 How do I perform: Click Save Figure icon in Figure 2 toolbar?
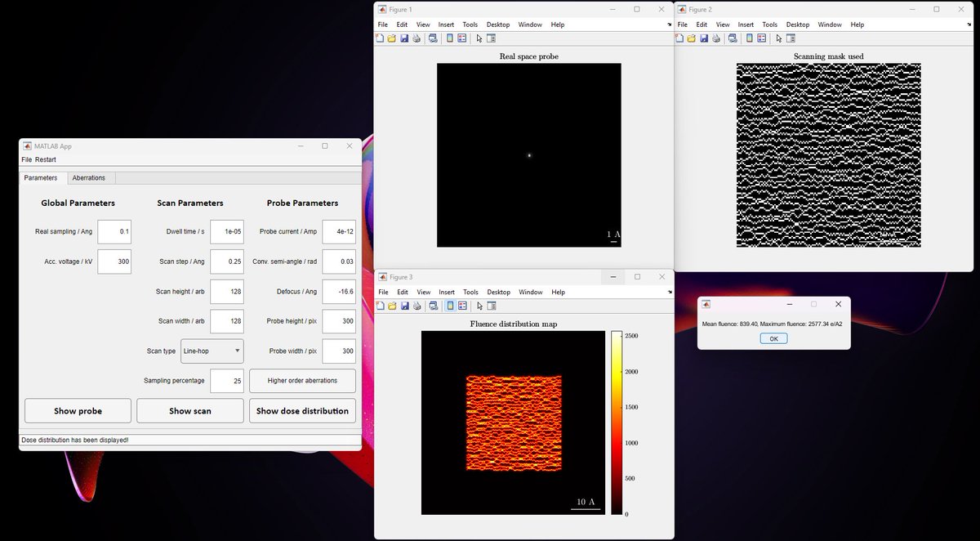click(704, 38)
